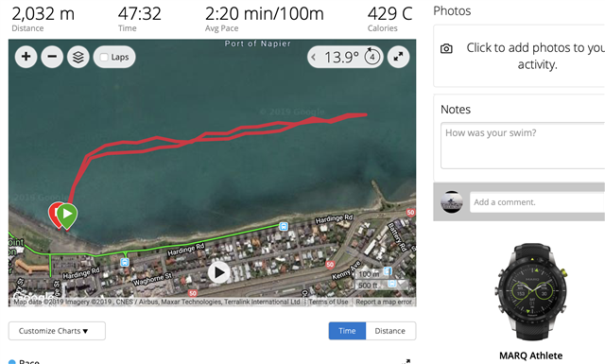Click the 'How was your swim?' notes field

(x=523, y=146)
